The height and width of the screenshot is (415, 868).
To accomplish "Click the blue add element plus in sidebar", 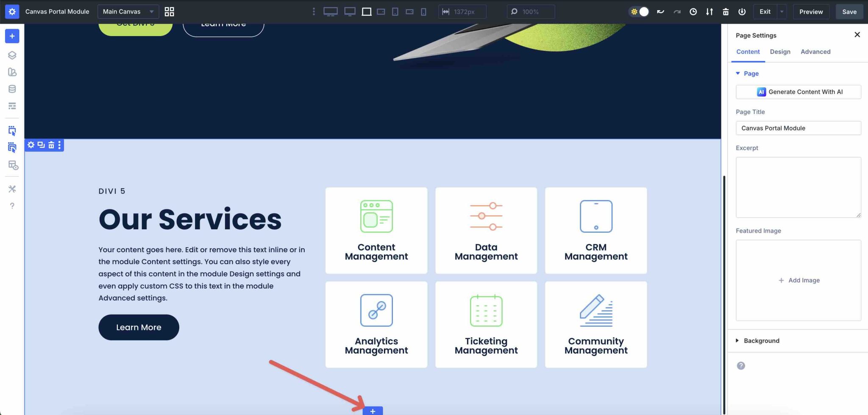I will coord(12,36).
